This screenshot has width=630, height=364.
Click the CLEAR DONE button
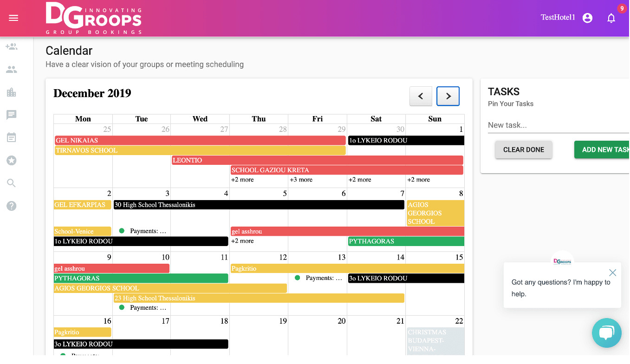[x=523, y=149]
